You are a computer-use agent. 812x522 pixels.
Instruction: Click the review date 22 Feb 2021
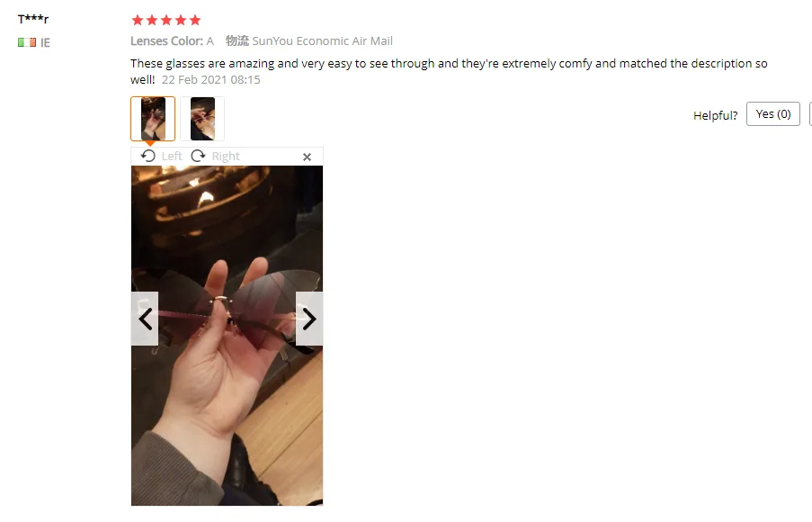[210, 80]
